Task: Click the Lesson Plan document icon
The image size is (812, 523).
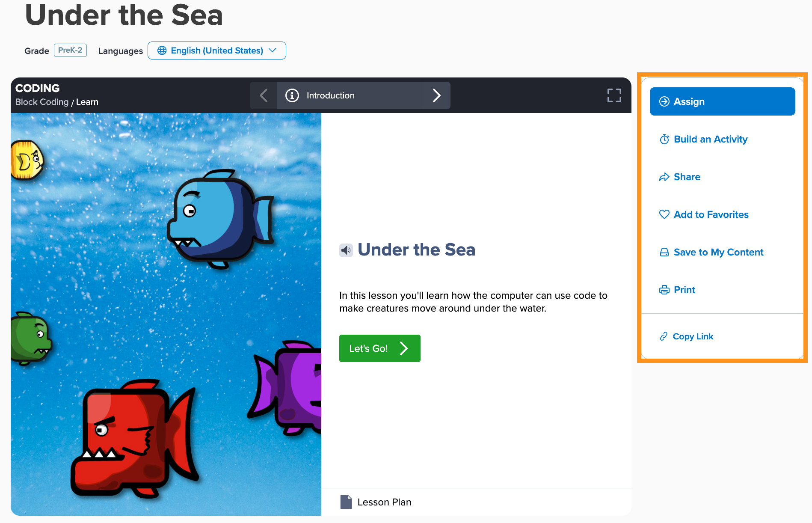Action: click(x=346, y=502)
